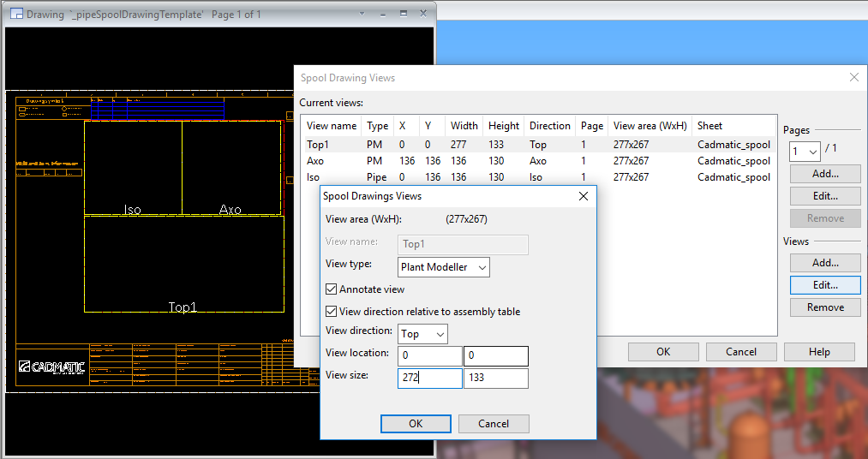Click the View name column header
This screenshot has width=868, height=459.
pyautogui.click(x=331, y=126)
